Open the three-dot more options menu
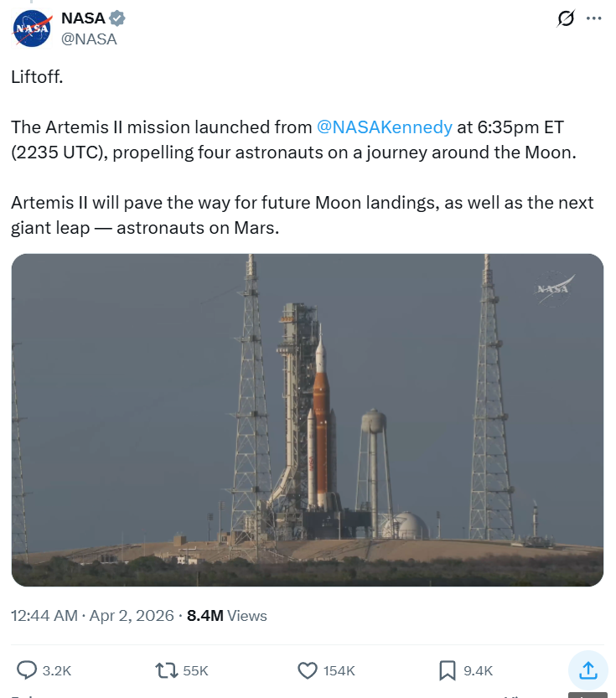 (x=594, y=18)
